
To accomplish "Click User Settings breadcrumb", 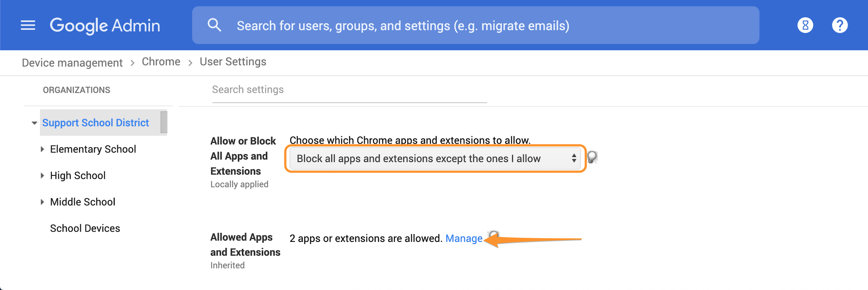I will [233, 62].
